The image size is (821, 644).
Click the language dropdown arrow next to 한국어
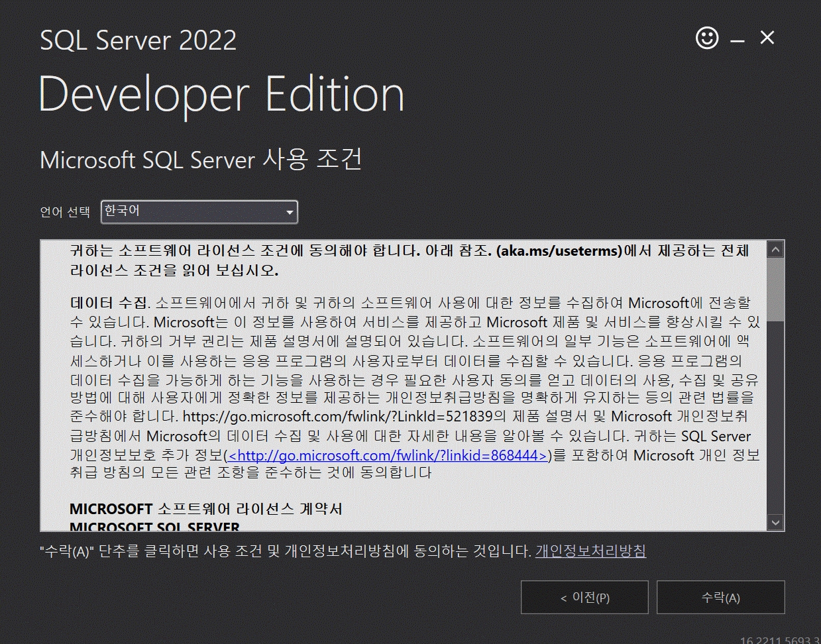pos(290,213)
